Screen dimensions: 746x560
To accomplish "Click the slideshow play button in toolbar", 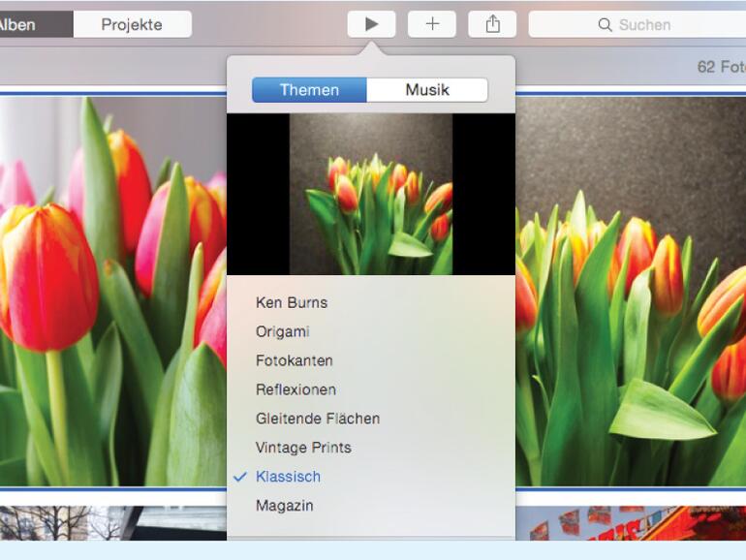I will (x=371, y=24).
